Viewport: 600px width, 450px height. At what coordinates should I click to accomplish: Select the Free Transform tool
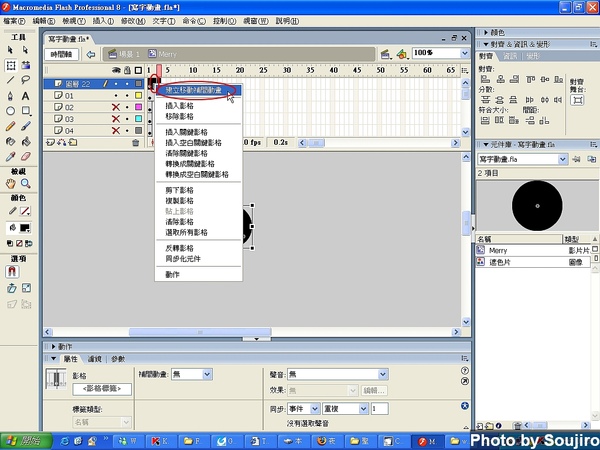[11, 65]
